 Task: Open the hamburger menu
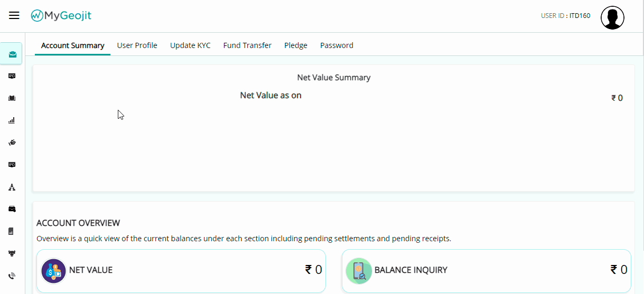14,16
